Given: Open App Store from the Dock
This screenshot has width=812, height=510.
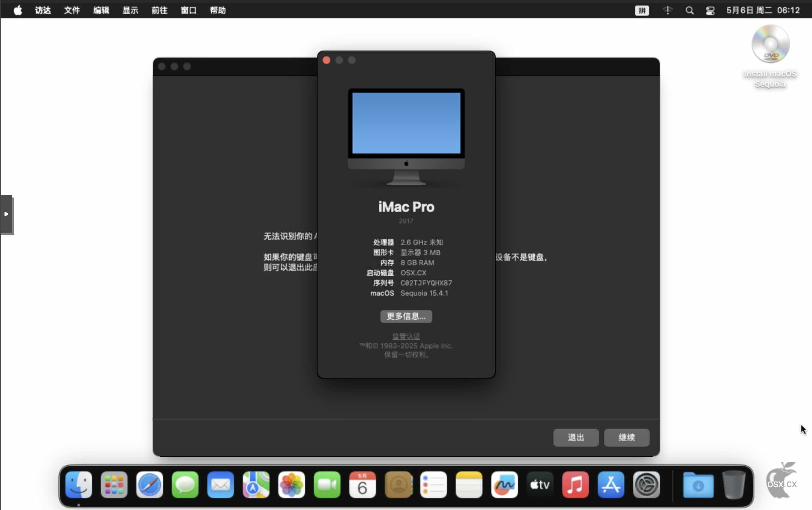Looking at the screenshot, I should tap(611, 485).
